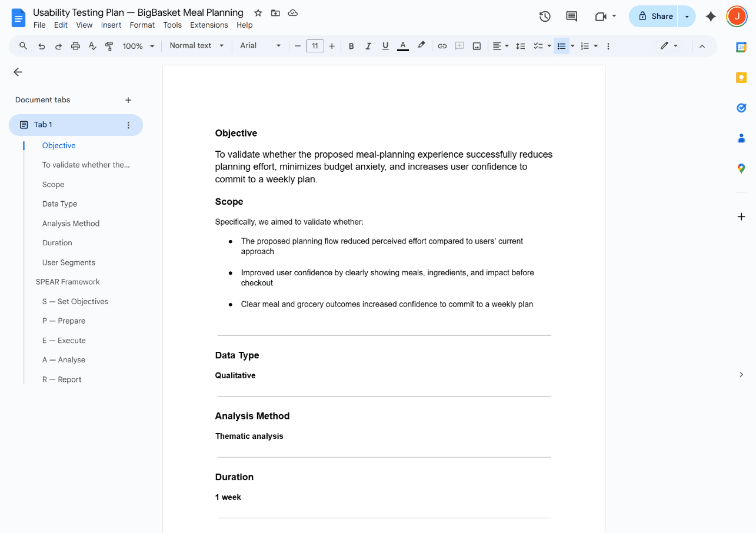756x533 pixels.
Task: Open Contacts side panel
Action: point(741,138)
